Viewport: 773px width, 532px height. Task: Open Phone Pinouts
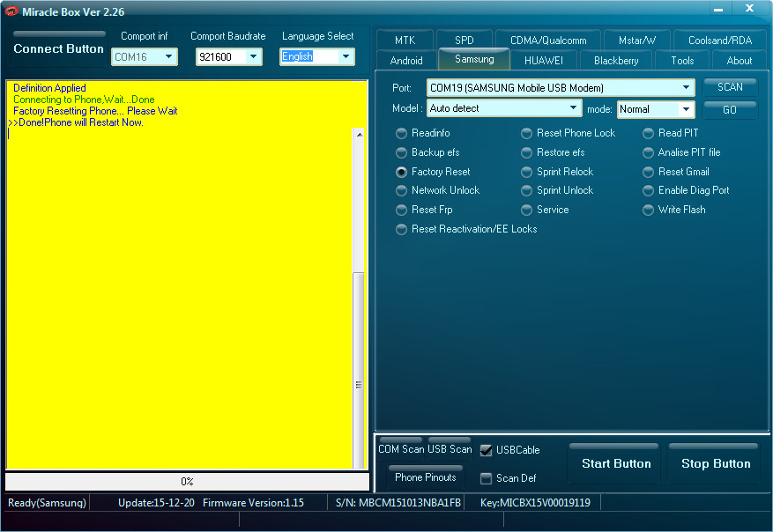(425, 477)
